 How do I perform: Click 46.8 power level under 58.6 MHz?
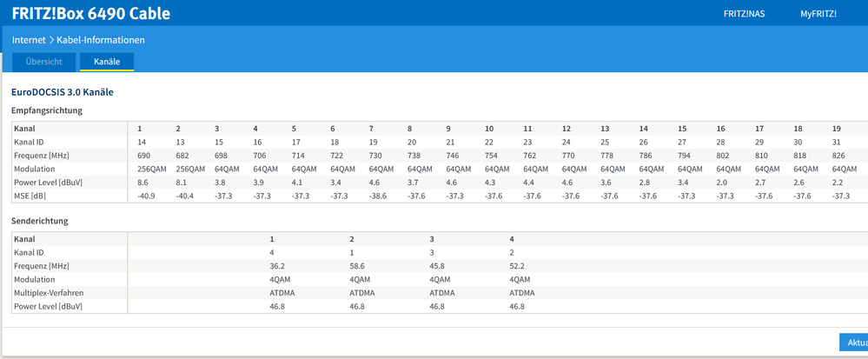[x=357, y=306]
